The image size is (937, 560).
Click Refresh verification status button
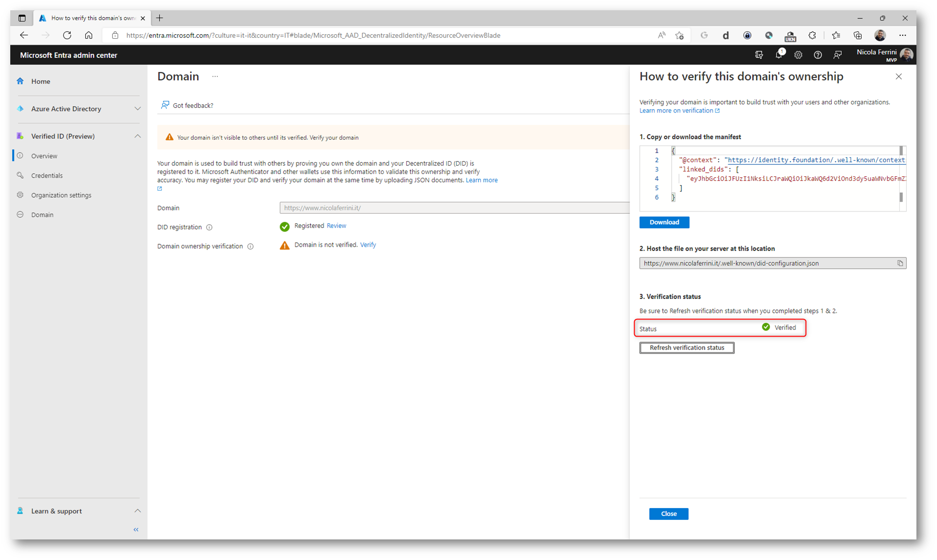point(687,348)
